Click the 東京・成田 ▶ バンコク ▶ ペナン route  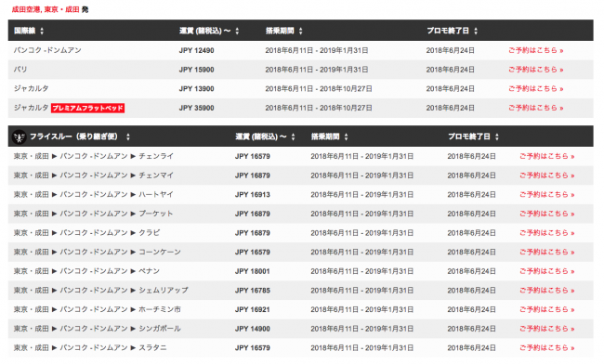coord(86,271)
